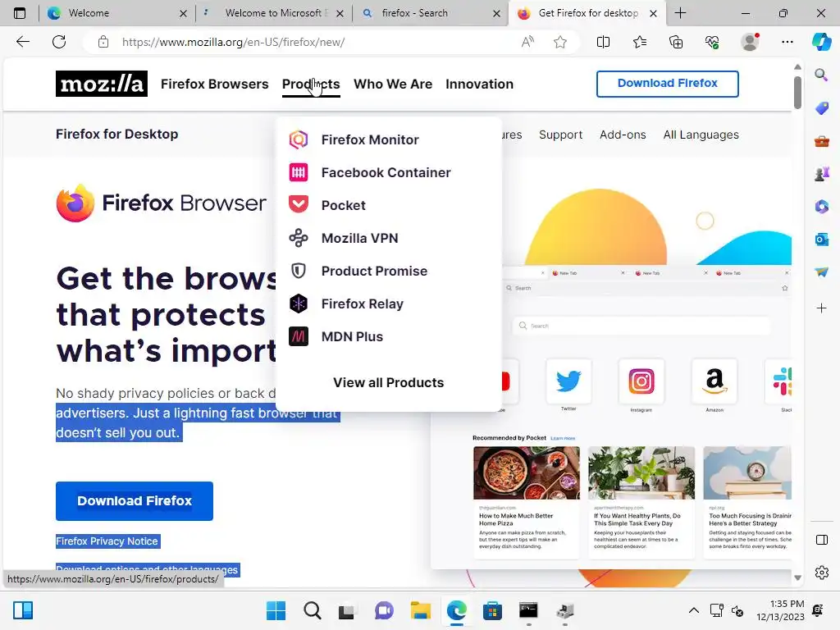Click the blue Download Firefox button
Image resolution: width=840 pixels, height=630 pixels.
point(135,501)
